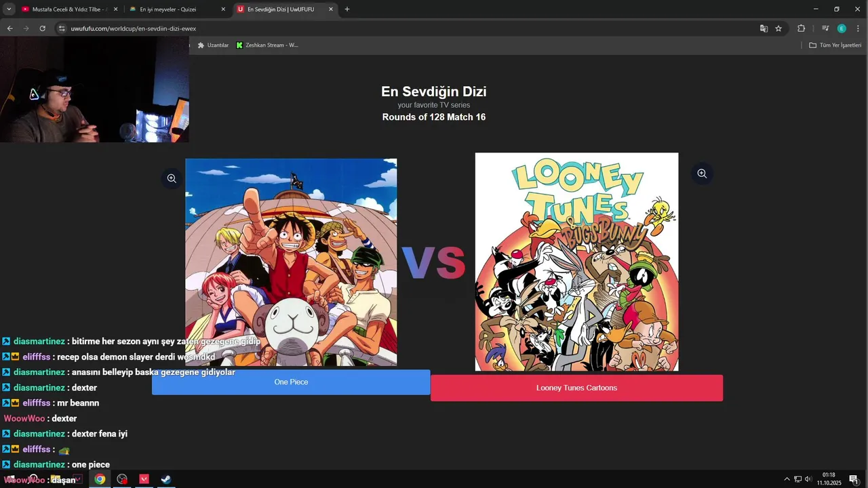Click chat message 'dexter fena iyi'
The image size is (868, 488).
pos(100,434)
